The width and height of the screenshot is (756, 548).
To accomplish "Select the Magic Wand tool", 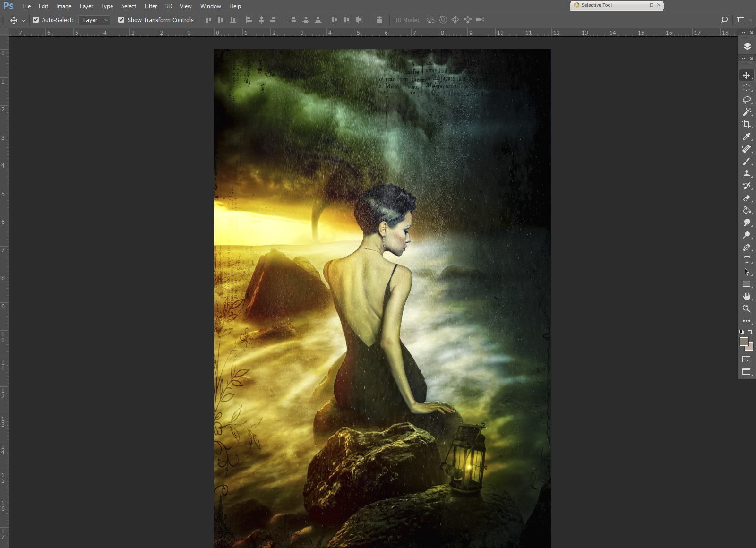I will pyautogui.click(x=747, y=112).
